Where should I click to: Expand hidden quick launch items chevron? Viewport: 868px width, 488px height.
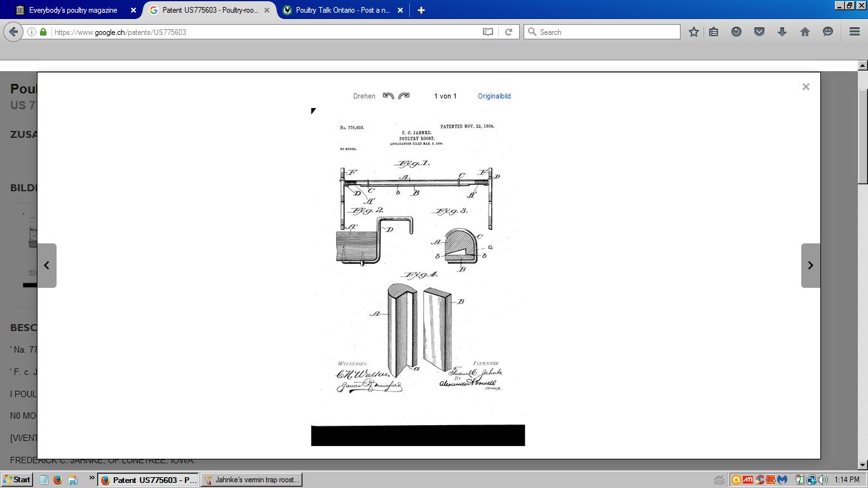(x=92, y=478)
